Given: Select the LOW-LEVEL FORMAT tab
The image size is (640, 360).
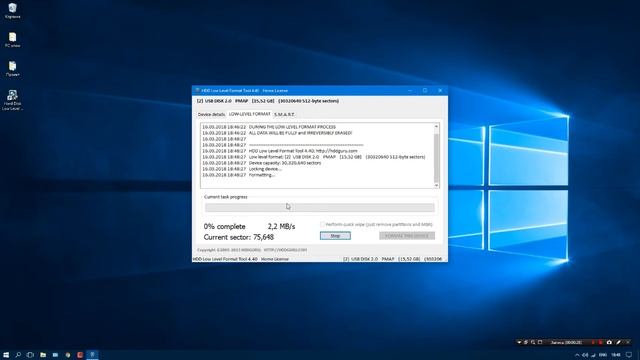Looking at the screenshot, I should [x=249, y=114].
